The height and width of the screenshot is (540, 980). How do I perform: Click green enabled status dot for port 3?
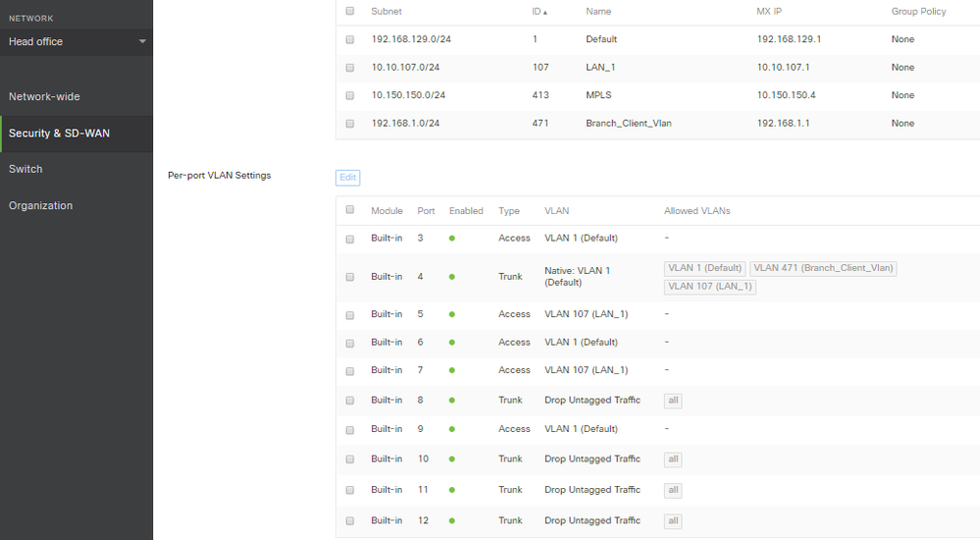pyautogui.click(x=452, y=239)
